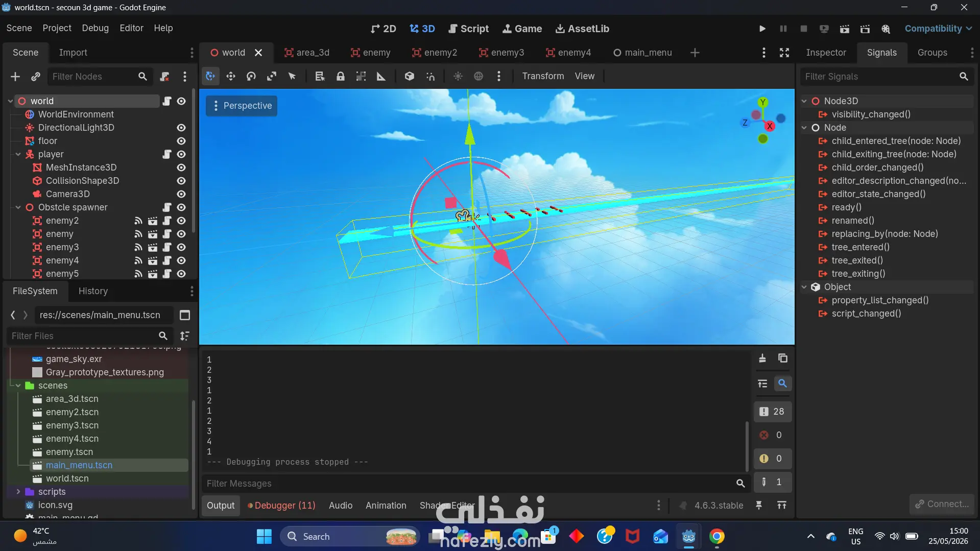
Task: Open the script icon on enemy2 node
Action: point(167,221)
